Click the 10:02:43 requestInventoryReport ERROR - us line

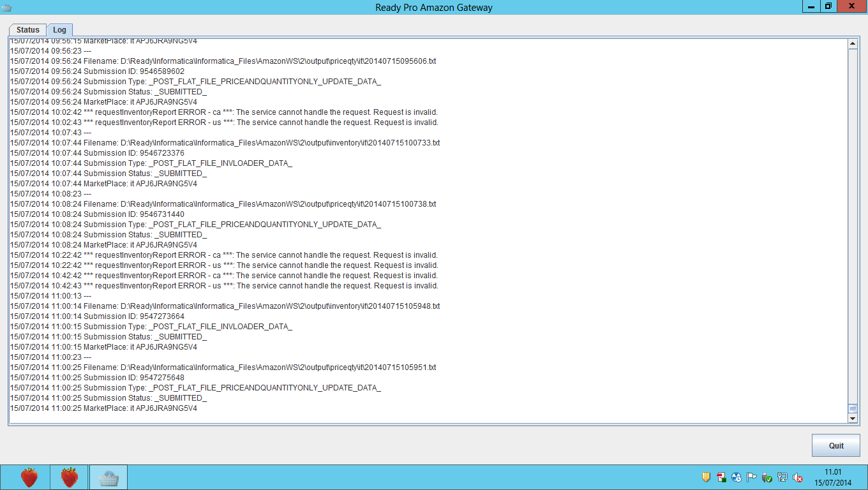tap(224, 122)
